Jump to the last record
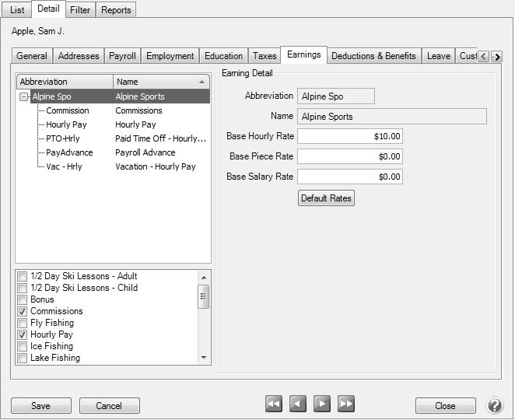This screenshot has width=515, height=420. click(x=346, y=404)
